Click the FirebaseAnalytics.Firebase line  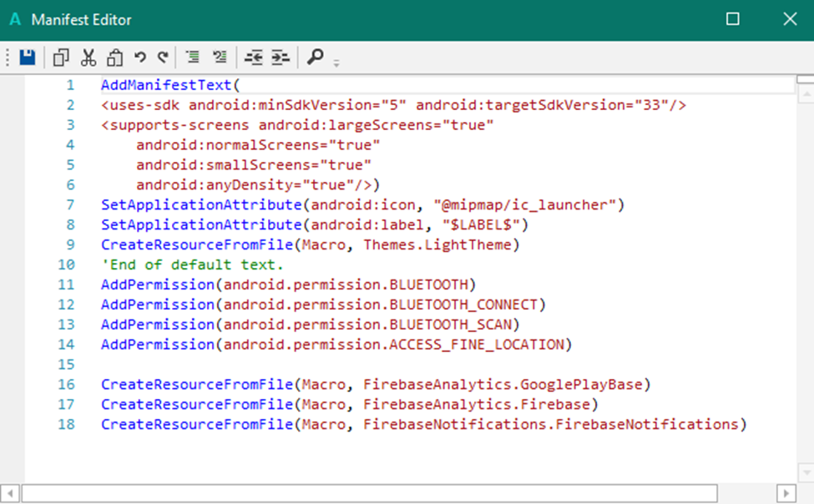coord(349,405)
